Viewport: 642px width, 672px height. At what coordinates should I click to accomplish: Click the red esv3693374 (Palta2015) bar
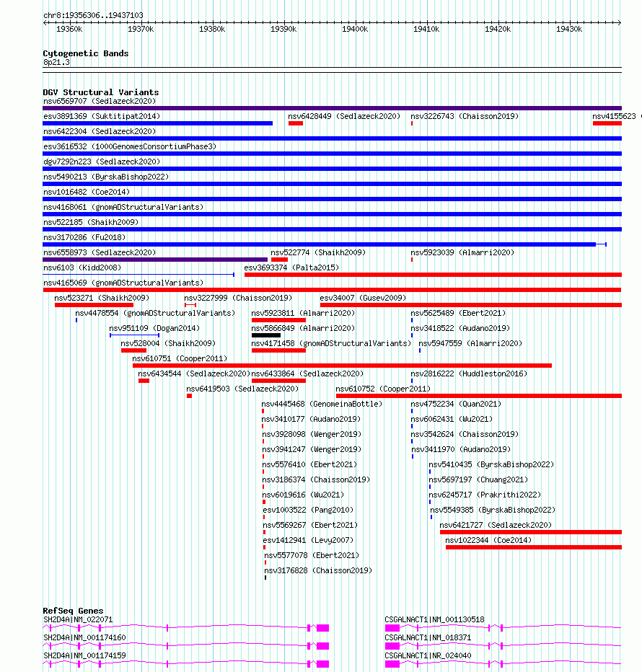pyautogui.click(x=433, y=275)
